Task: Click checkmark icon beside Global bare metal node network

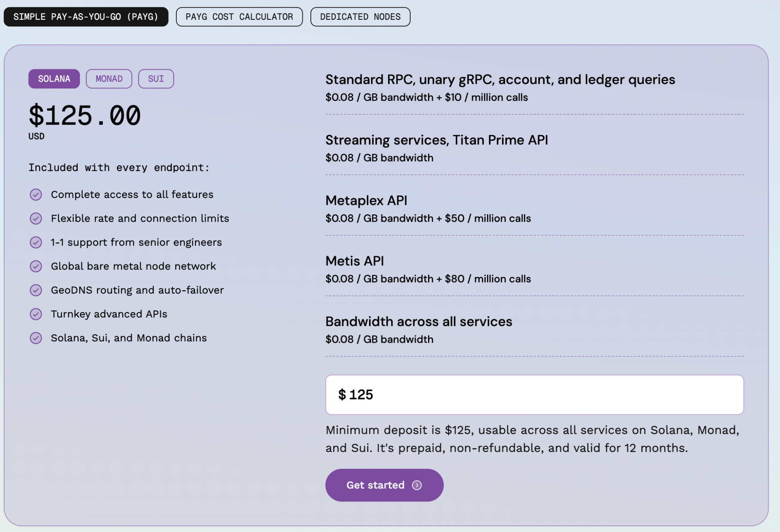Action: (36, 266)
